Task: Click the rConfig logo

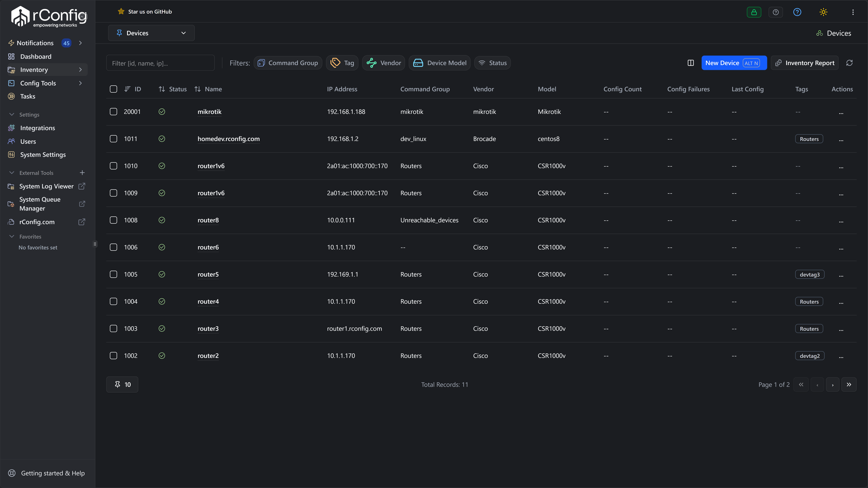Action: click(48, 16)
